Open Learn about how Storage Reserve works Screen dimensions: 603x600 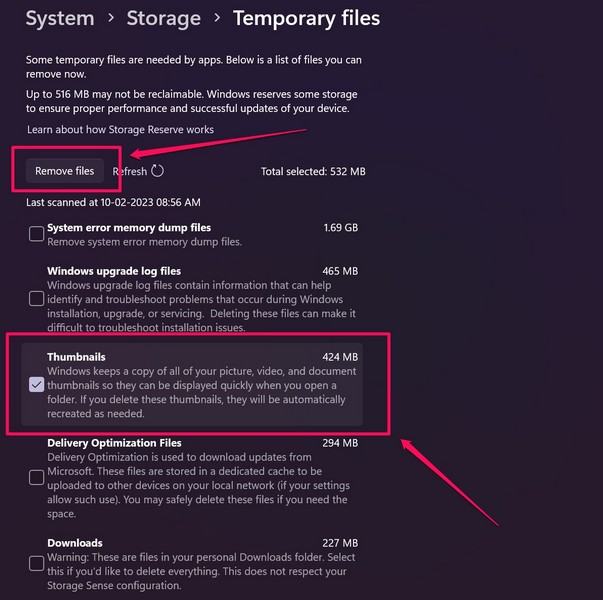120,130
